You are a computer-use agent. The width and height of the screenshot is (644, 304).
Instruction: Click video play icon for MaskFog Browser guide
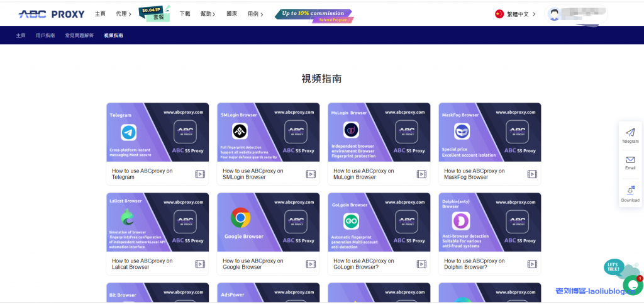(x=532, y=174)
